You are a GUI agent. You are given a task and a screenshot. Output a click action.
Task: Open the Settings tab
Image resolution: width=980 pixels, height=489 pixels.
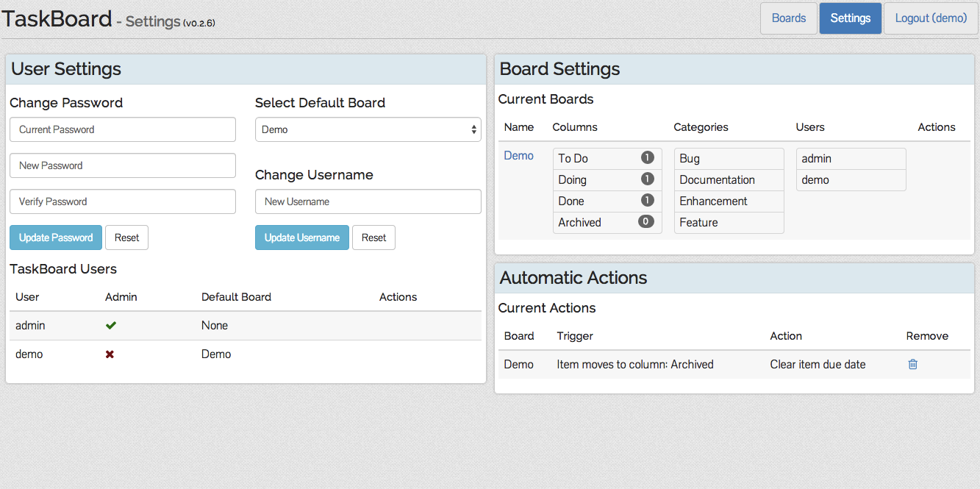click(850, 18)
